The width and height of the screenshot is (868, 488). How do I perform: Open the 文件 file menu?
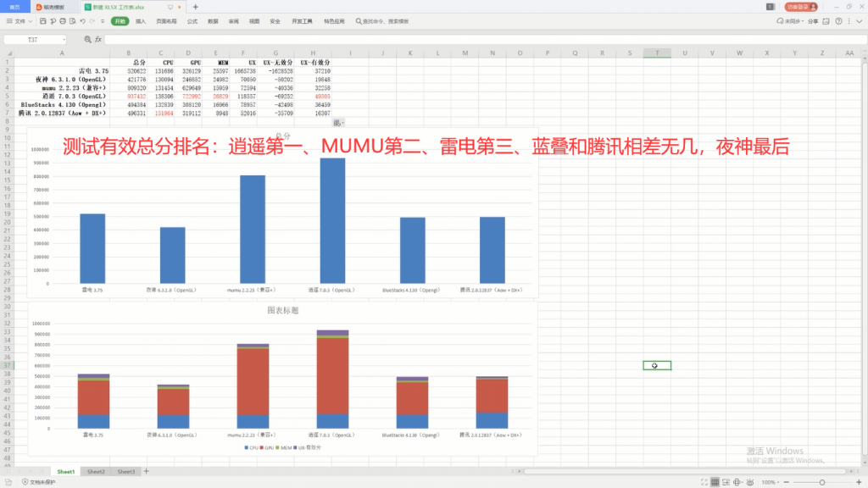point(16,21)
